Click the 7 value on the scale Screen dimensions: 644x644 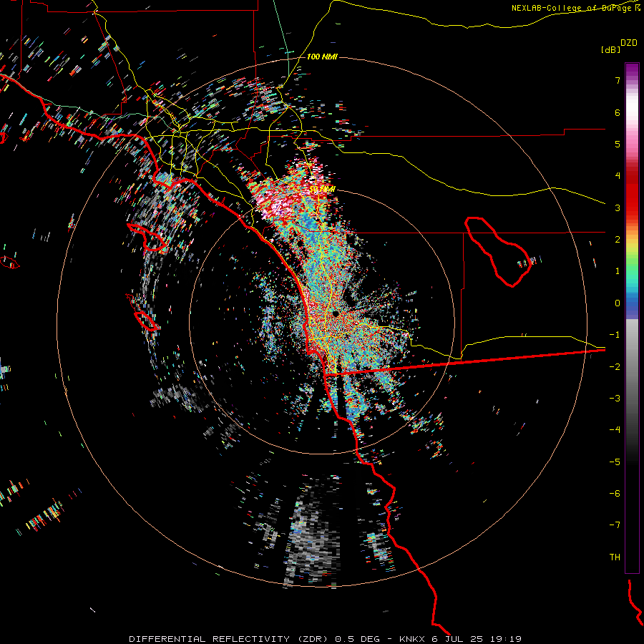pos(618,80)
